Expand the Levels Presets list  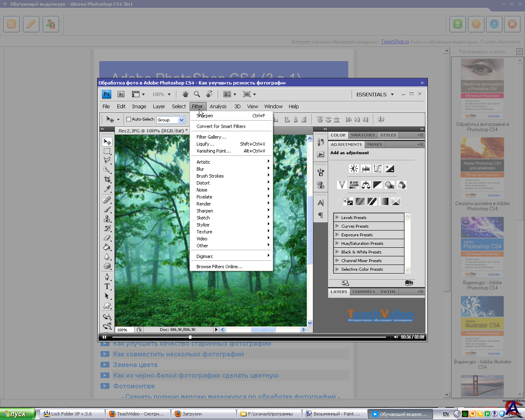337,217
